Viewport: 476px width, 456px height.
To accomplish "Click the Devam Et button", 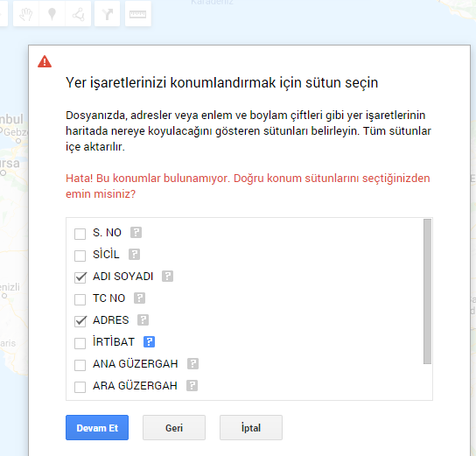I will (97, 427).
